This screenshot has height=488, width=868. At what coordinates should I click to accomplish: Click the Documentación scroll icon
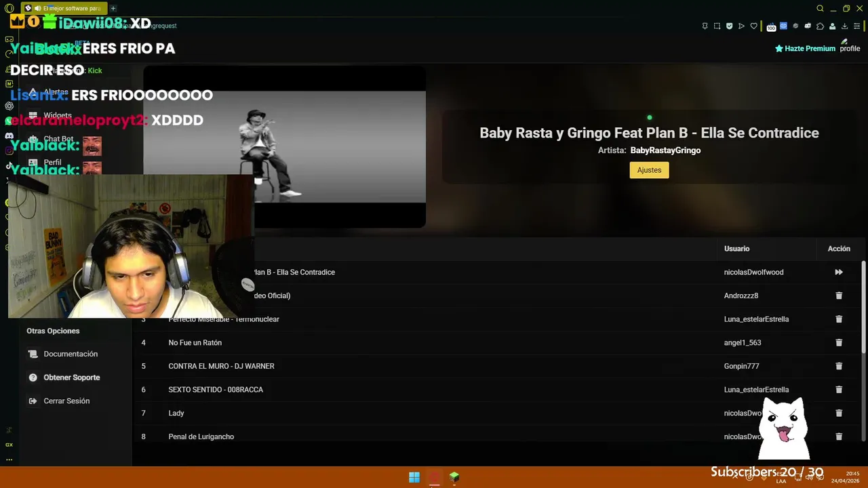33,354
